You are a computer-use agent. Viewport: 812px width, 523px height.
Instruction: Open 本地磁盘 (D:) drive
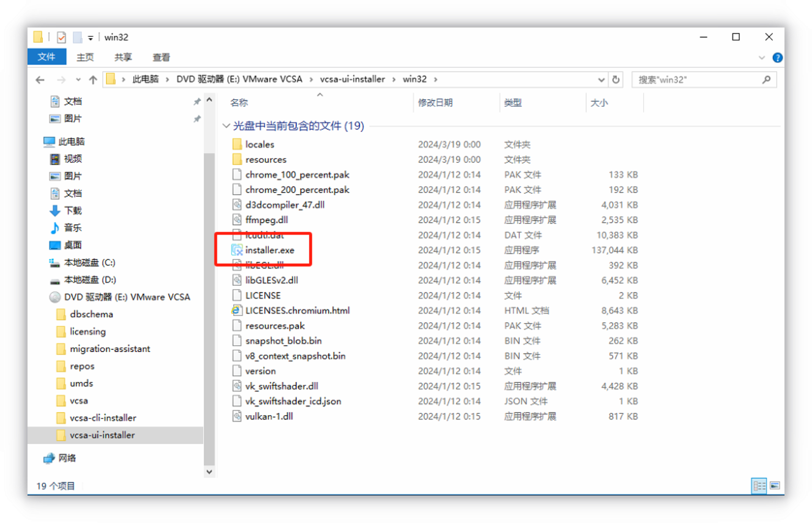[90, 280]
